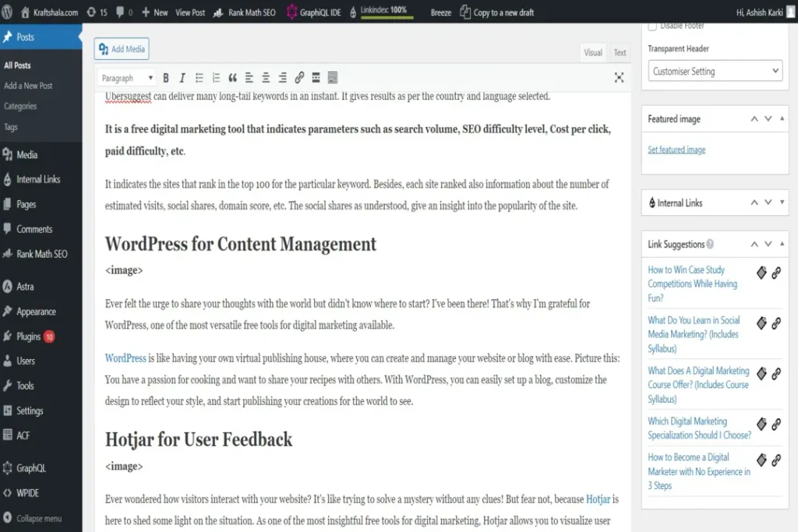The width and height of the screenshot is (798, 532).
Task: Switch to the Visual editor tab
Action: coord(593,52)
